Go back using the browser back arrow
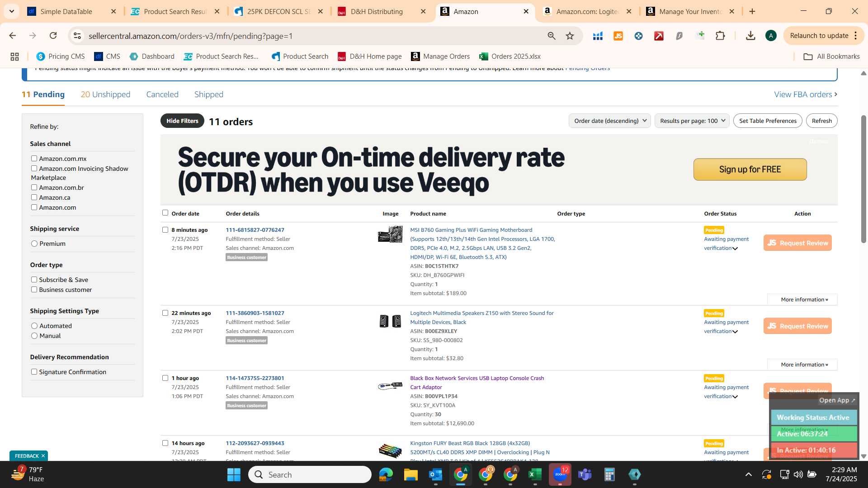The width and height of the screenshot is (868, 488). 13,36
